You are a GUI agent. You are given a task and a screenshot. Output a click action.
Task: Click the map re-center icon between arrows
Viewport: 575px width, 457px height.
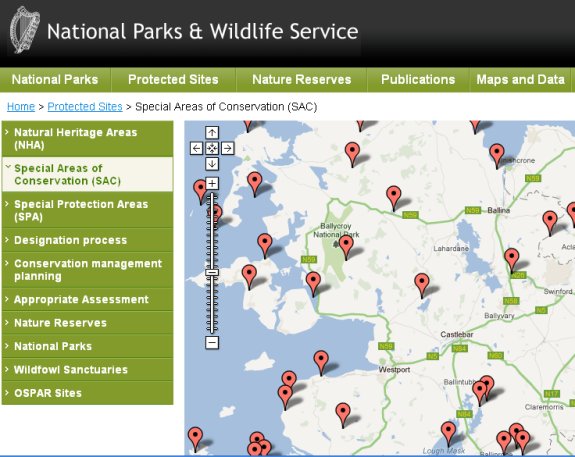tap(212, 148)
